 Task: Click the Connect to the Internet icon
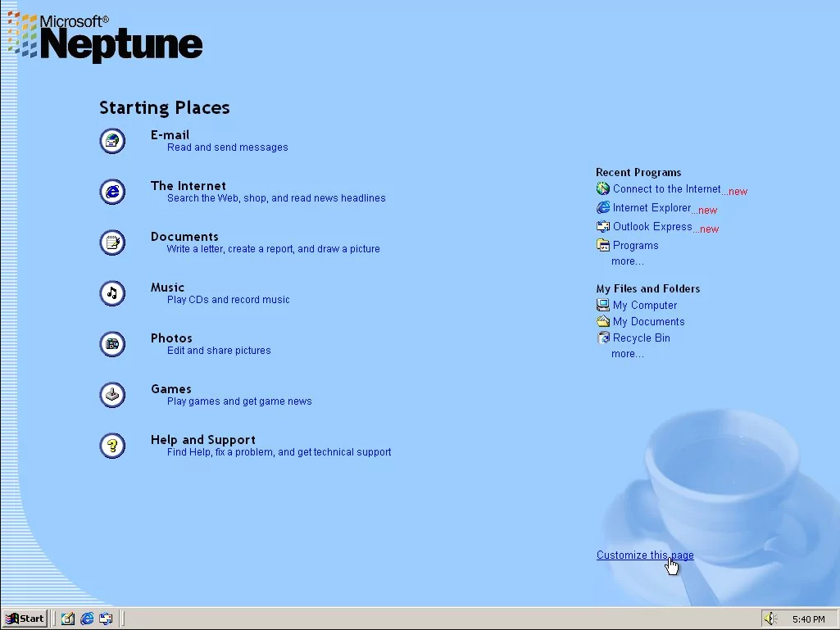(x=603, y=188)
